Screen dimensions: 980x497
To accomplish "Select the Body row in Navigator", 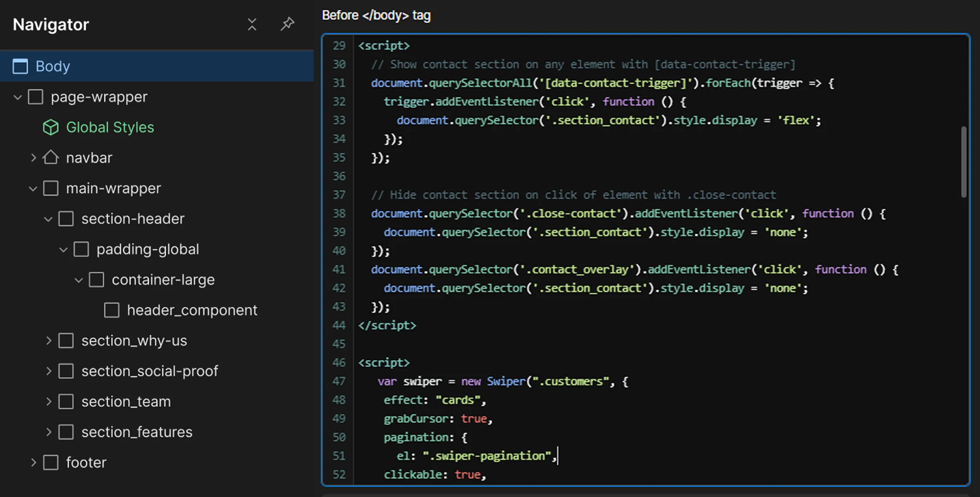I will [x=157, y=66].
